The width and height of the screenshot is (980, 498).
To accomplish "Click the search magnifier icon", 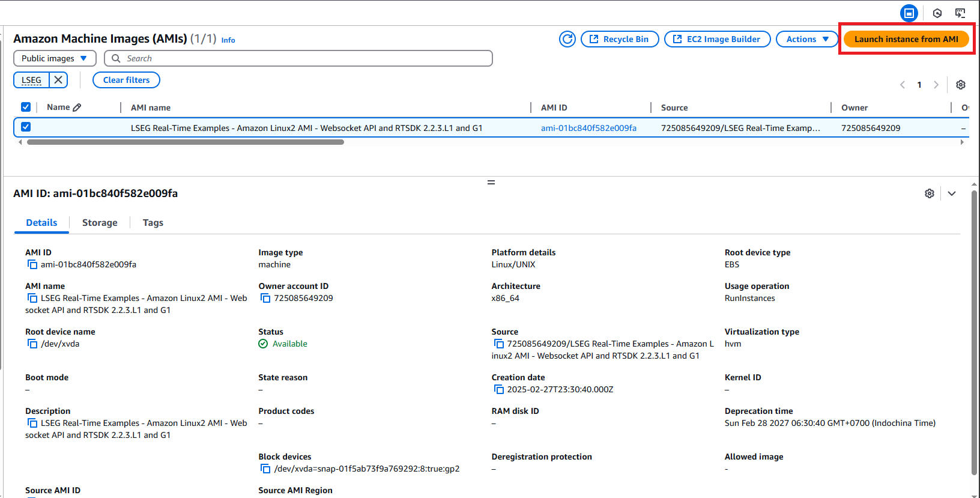I will 116,58.
